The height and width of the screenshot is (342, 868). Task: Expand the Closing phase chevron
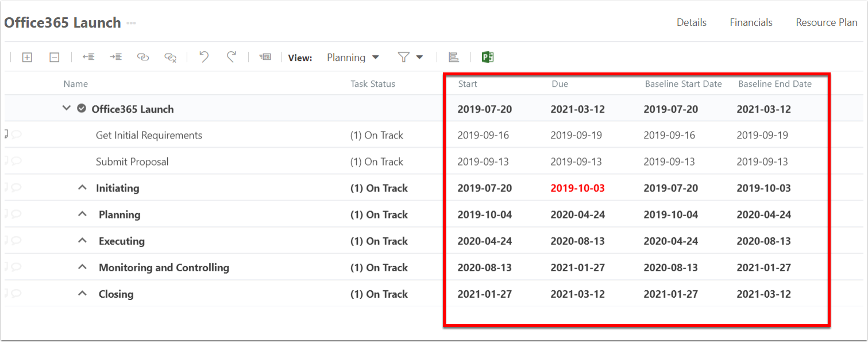pos(82,293)
